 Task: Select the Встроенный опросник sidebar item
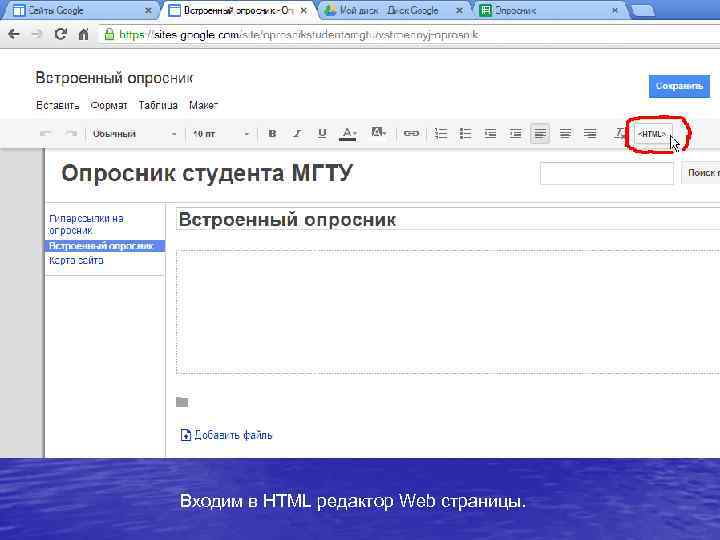tap(105, 246)
